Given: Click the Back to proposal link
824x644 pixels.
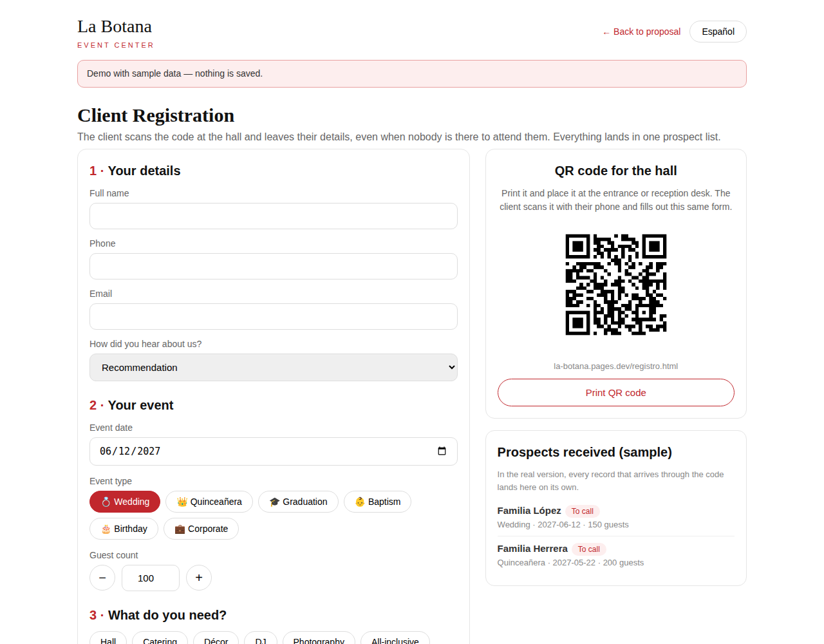Looking at the screenshot, I should (641, 32).
